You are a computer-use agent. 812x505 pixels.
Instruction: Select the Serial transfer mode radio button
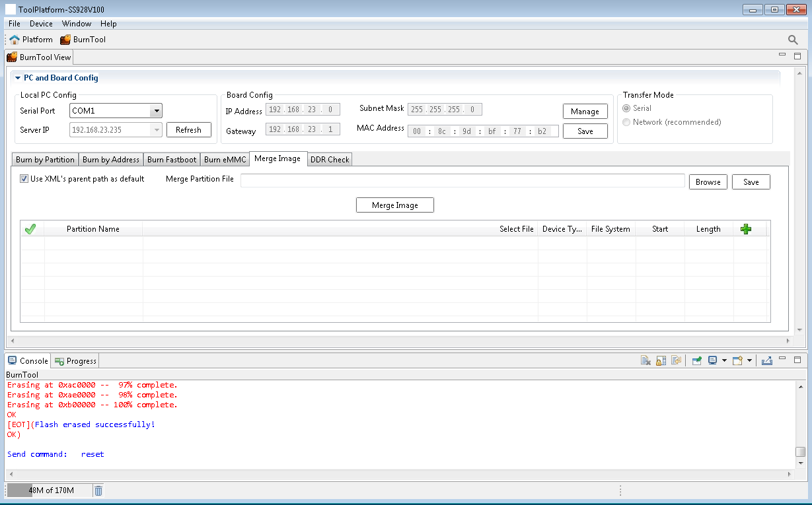tap(626, 108)
